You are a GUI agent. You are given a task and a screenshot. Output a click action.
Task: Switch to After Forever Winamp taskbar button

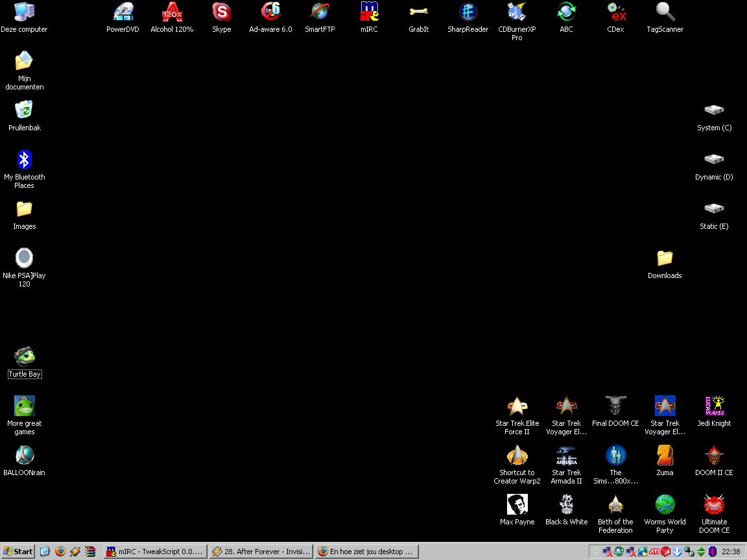point(261,552)
